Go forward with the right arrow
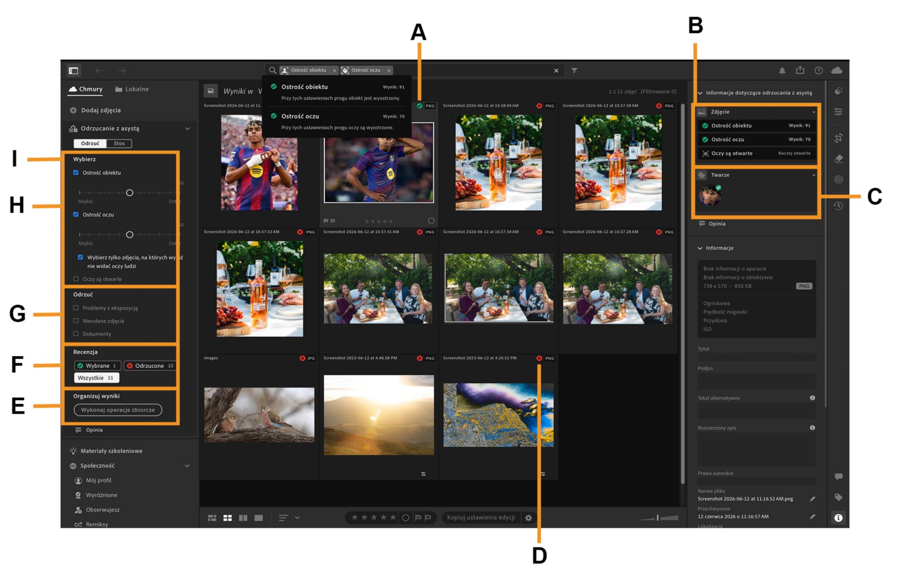Image resolution: width=910 pixels, height=588 pixels. click(x=122, y=71)
